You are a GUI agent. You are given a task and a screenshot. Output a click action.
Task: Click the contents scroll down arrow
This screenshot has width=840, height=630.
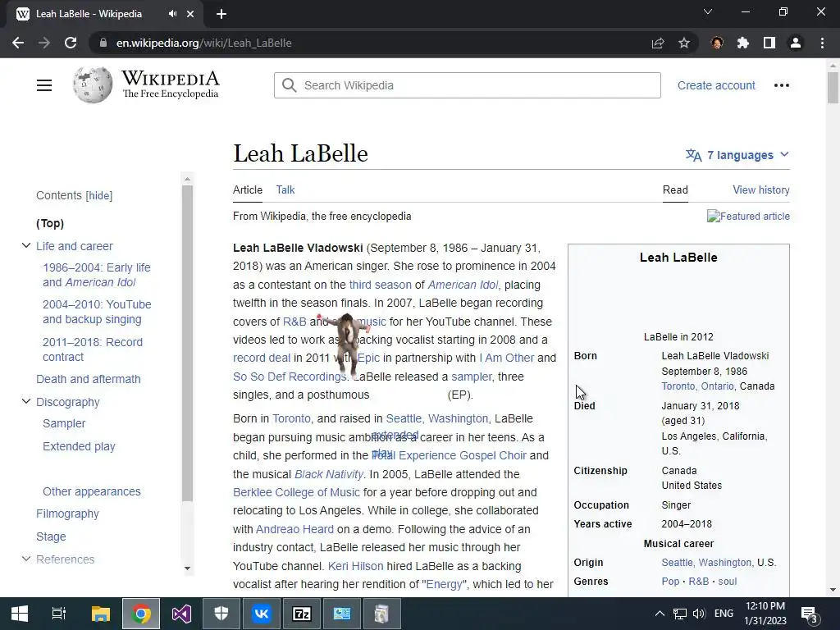coord(187,568)
